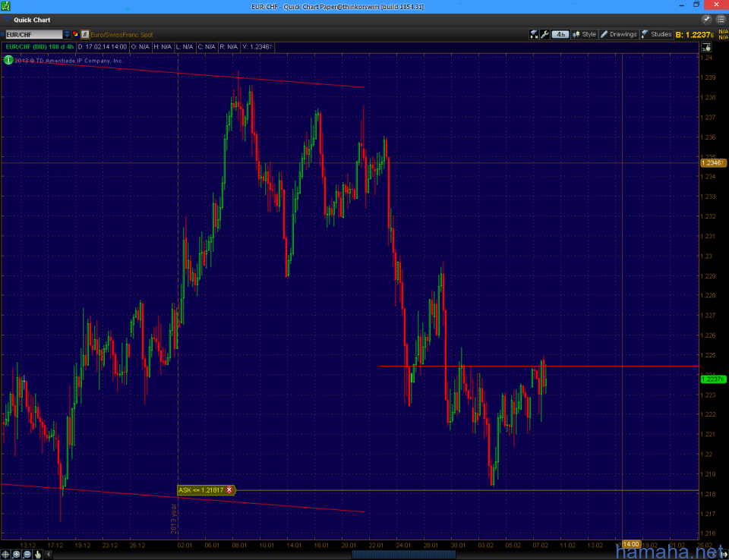Open the Studies menu

pos(656,34)
